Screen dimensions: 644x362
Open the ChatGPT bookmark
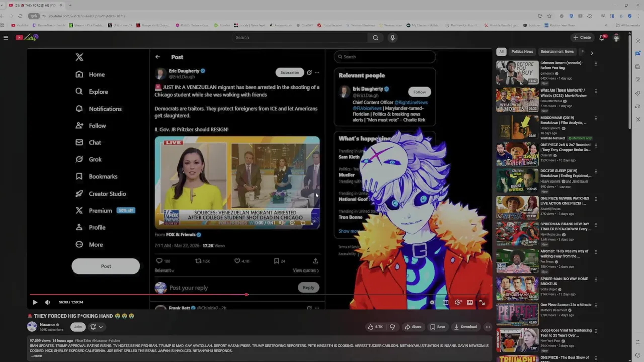304,25
